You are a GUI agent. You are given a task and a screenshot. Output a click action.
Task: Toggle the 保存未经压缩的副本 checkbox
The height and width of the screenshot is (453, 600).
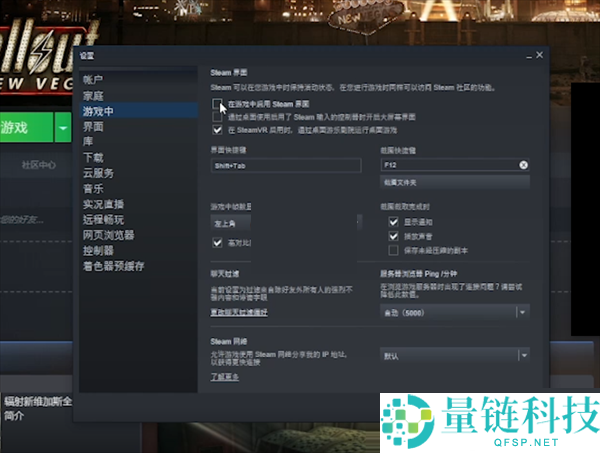[x=394, y=248]
